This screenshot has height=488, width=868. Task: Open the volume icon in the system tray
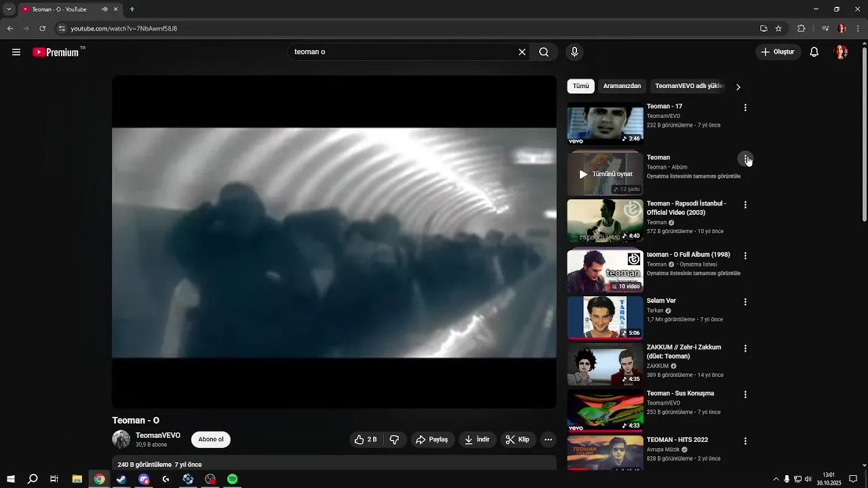(x=808, y=479)
